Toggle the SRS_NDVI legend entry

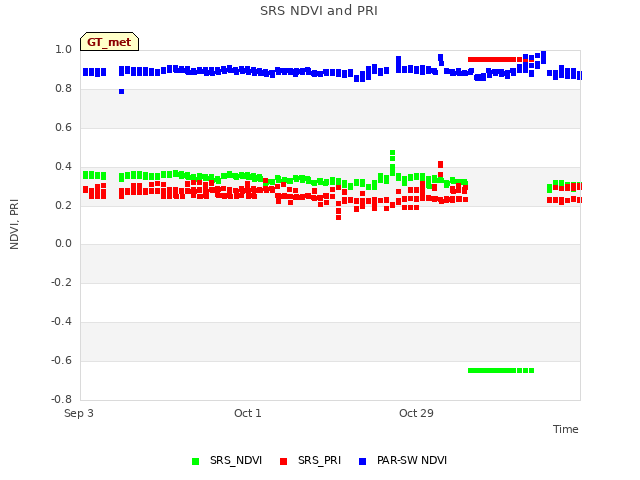click(x=227, y=460)
